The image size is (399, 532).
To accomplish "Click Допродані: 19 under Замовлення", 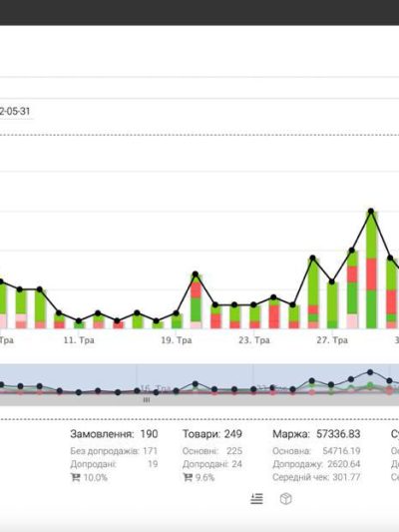I will [114, 464].
